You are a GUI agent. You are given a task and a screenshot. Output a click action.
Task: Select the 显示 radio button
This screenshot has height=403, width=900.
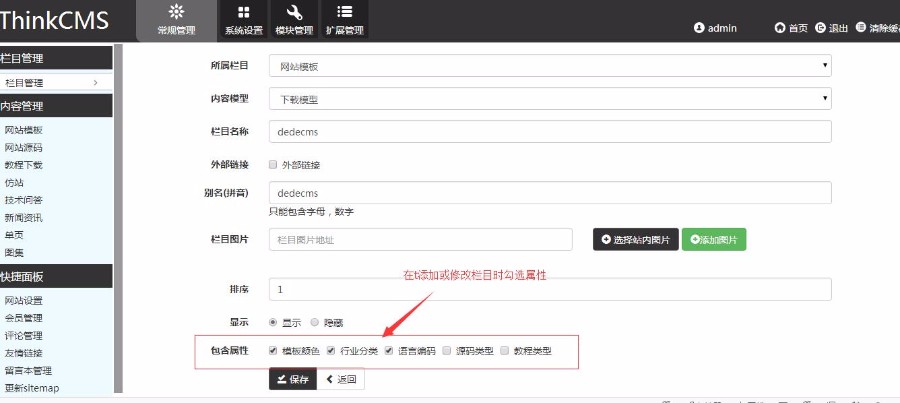[273, 323]
